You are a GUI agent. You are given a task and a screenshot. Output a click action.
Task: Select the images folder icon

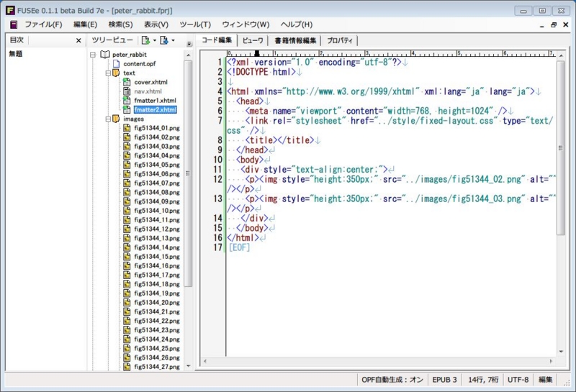(x=116, y=119)
